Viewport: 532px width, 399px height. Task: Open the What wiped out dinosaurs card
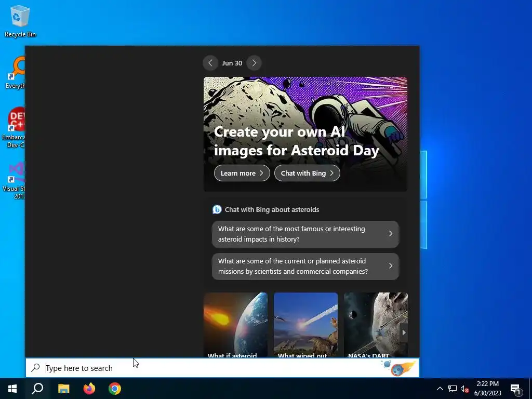(305, 325)
